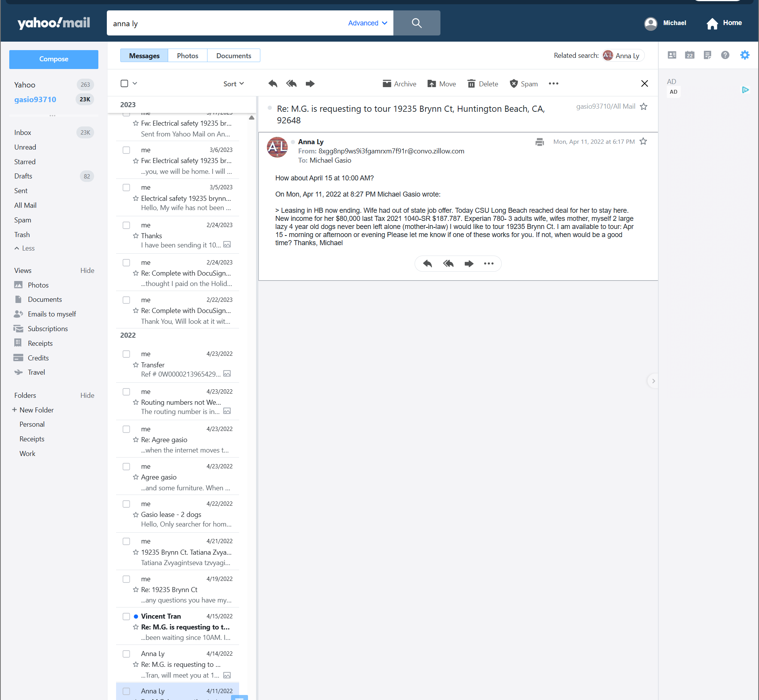Click the forward arrow in top toolbar
The width and height of the screenshot is (759, 700).
310,84
